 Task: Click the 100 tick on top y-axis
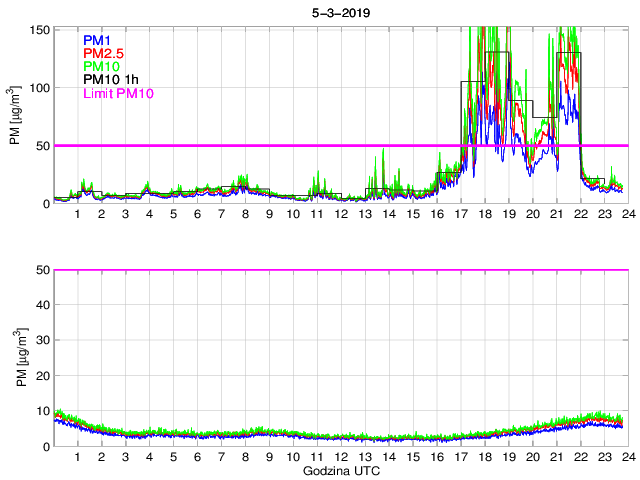pos(38,88)
